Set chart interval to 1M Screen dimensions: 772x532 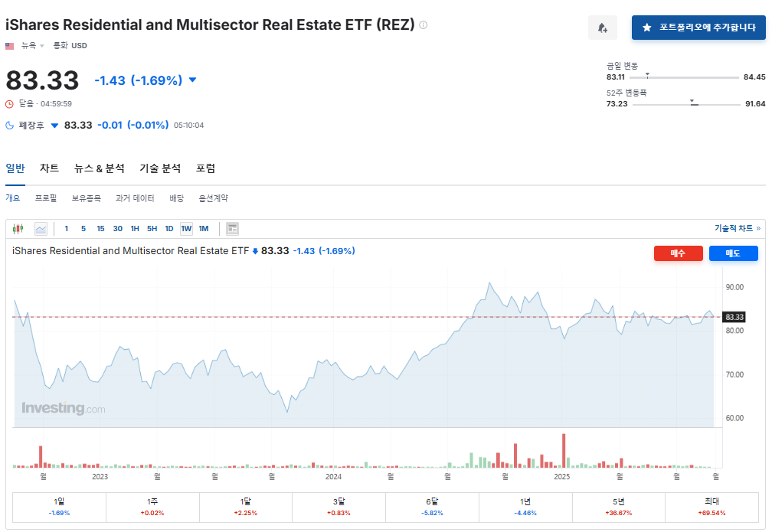(204, 228)
